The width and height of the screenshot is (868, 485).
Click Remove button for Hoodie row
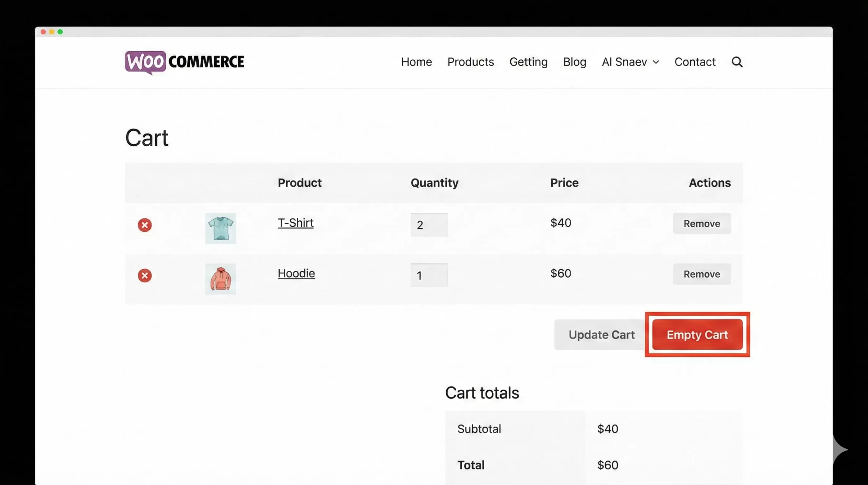702,274
